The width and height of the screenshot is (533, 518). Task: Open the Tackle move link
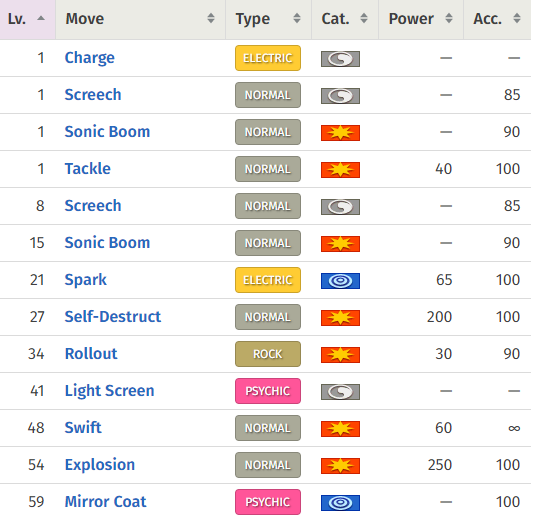[x=88, y=169]
